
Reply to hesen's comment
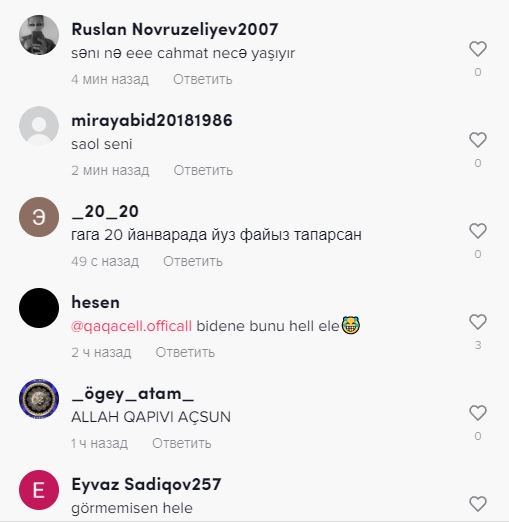point(185,352)
